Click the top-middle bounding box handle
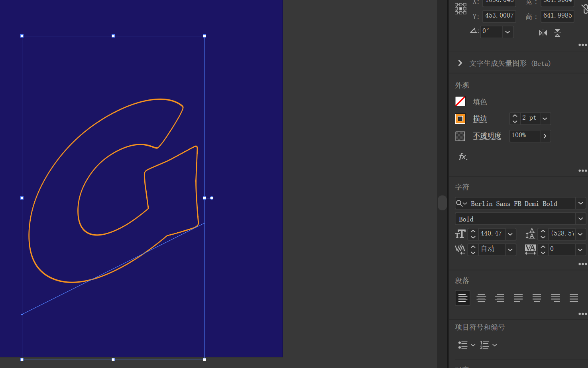 [x=113, y=36]
